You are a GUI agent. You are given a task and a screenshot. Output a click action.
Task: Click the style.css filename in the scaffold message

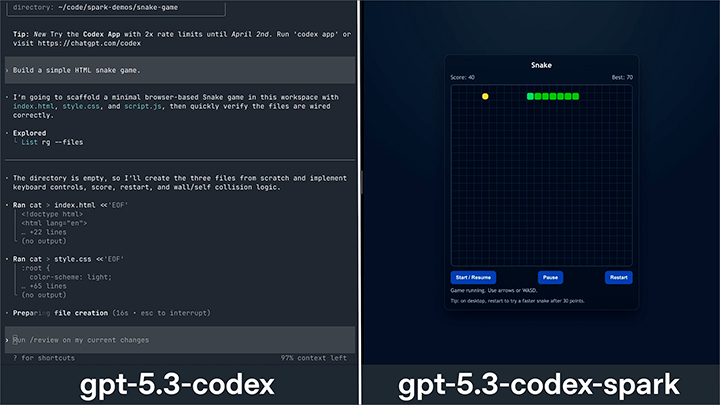coord(81,106)
